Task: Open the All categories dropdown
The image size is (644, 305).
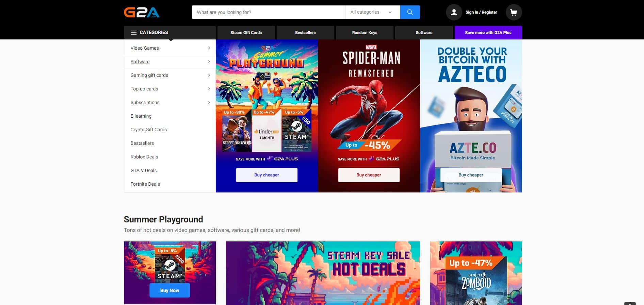Action: 373,12
